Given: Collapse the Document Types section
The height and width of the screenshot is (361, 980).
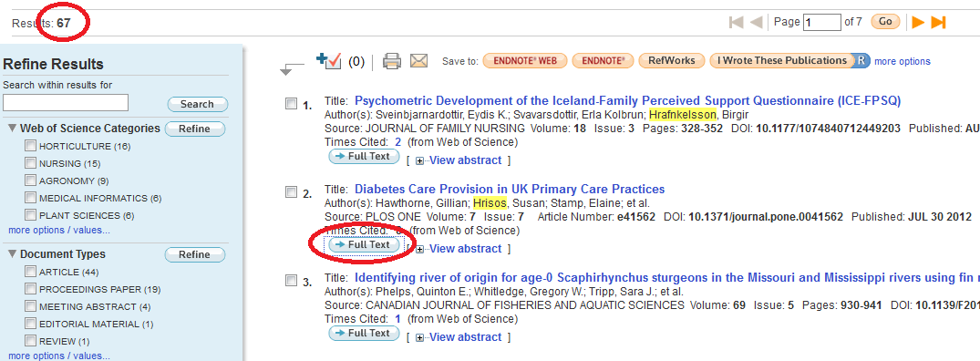Looking at the screenshot, I should coord(13,254).
